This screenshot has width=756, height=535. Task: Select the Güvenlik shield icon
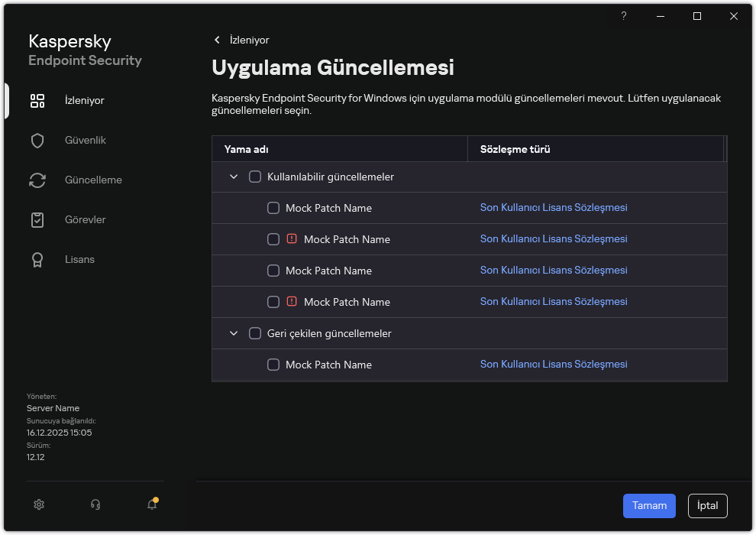click(x=37, y=141)
